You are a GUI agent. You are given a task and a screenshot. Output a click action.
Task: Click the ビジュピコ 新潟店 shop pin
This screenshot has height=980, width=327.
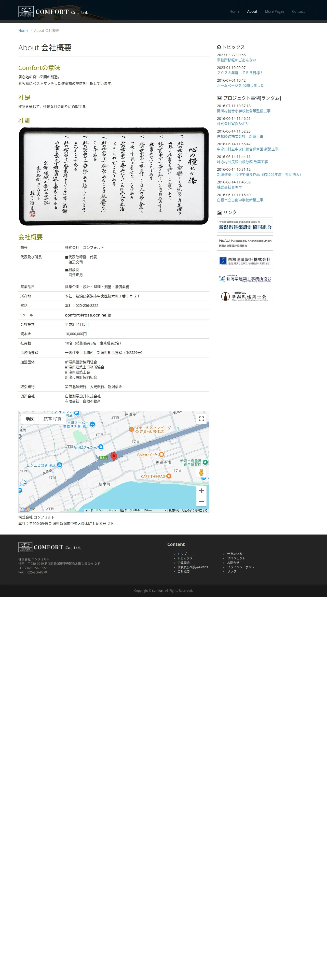59,465
